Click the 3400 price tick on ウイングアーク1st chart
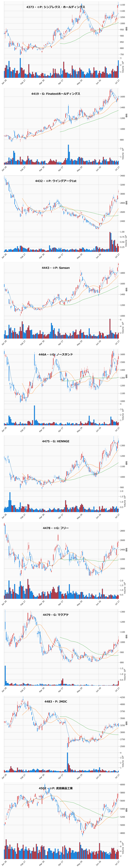The width and height of the screenshot is (129, 868). 122,176
